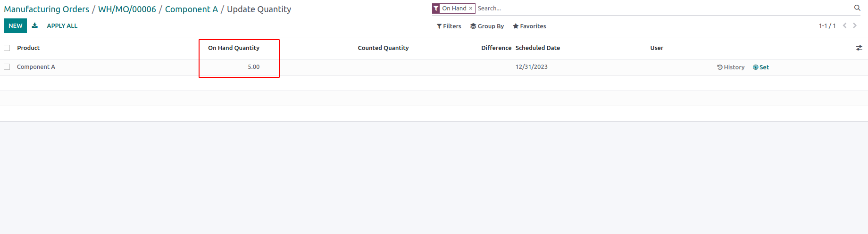Open the Favorites dropdown
Screen dimensions: 868x234
(x=529, y=26)
